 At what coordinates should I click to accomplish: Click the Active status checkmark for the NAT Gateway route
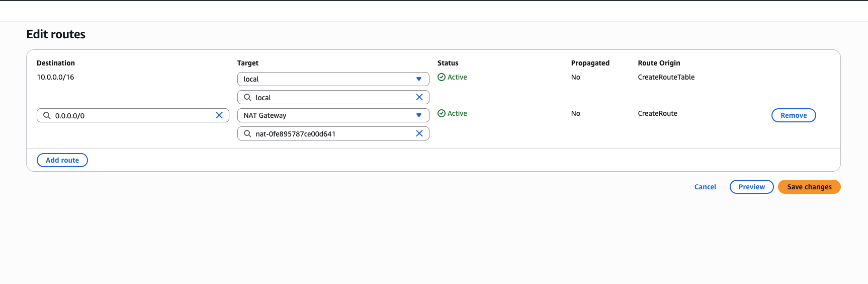pos(442,113)
